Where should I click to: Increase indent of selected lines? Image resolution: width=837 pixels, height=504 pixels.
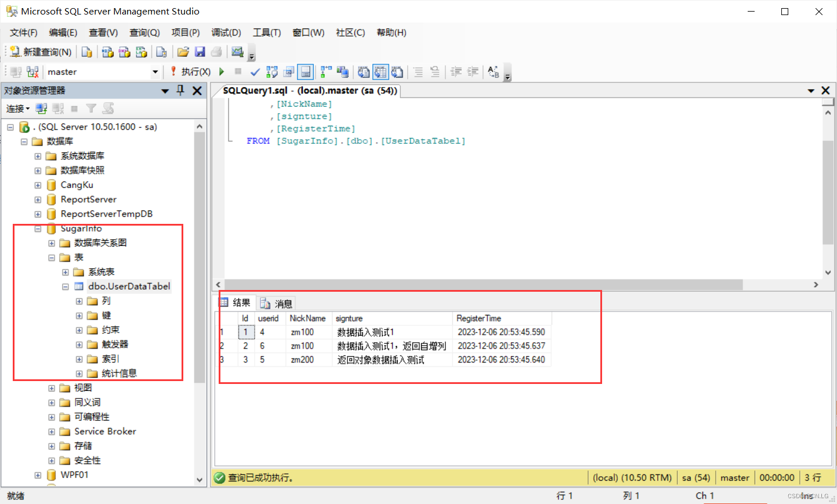pyautogui.click(x=473, y=72)
